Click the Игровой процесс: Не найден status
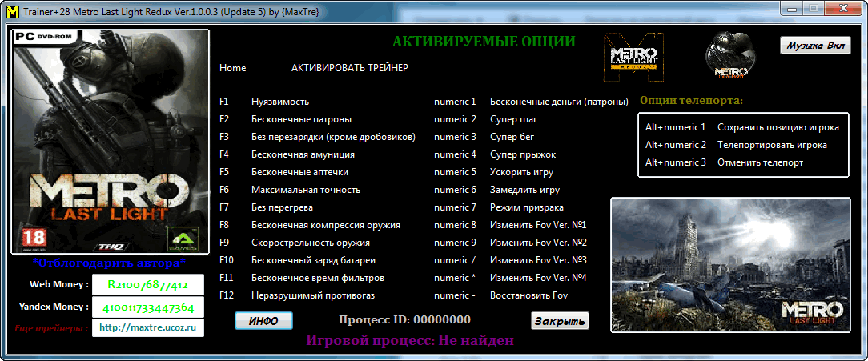The image size is (868, 361). [x=410, y=340]
